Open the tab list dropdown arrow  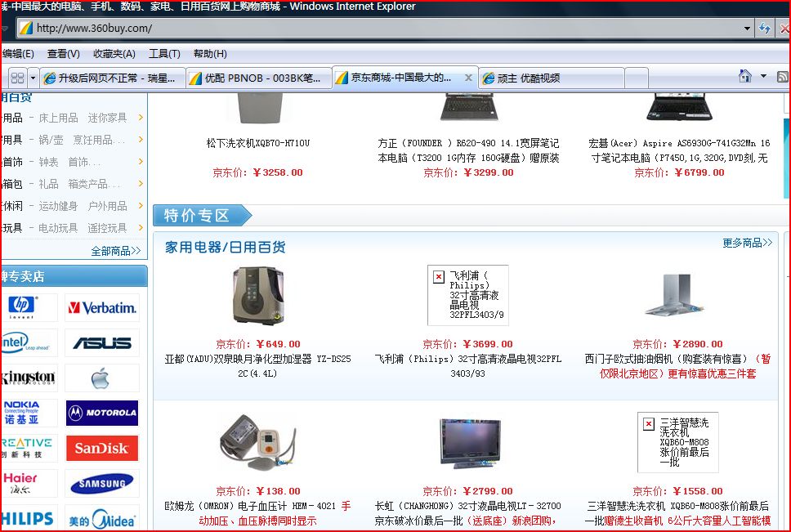point(34,78)
